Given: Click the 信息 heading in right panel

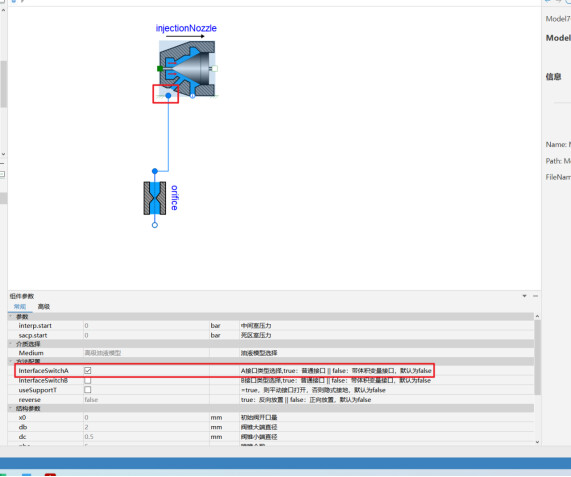Looking at the screenshot, I should 553,76.
